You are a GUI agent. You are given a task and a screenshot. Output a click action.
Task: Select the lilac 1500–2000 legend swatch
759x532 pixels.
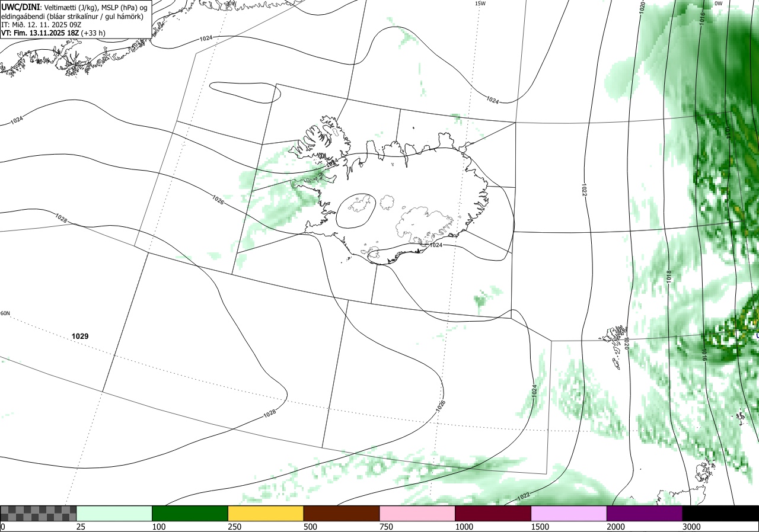pyautogui.click(x=569, y=513)
